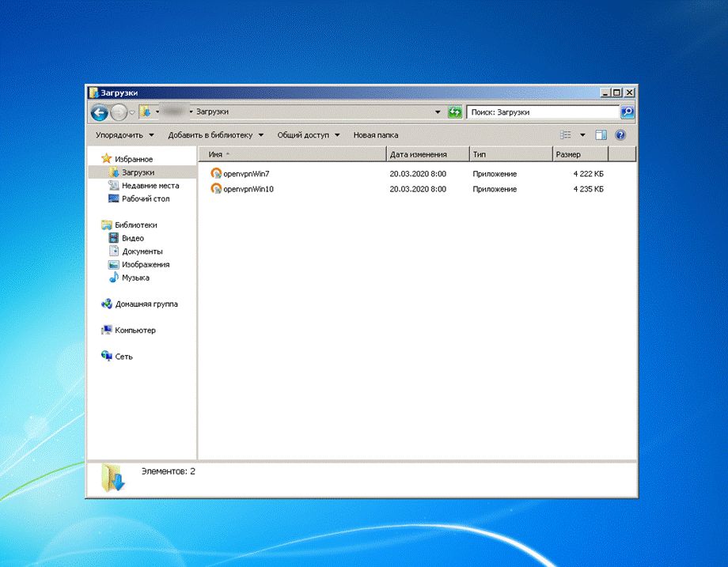Click the Видео film strip icon

(114, 238)
